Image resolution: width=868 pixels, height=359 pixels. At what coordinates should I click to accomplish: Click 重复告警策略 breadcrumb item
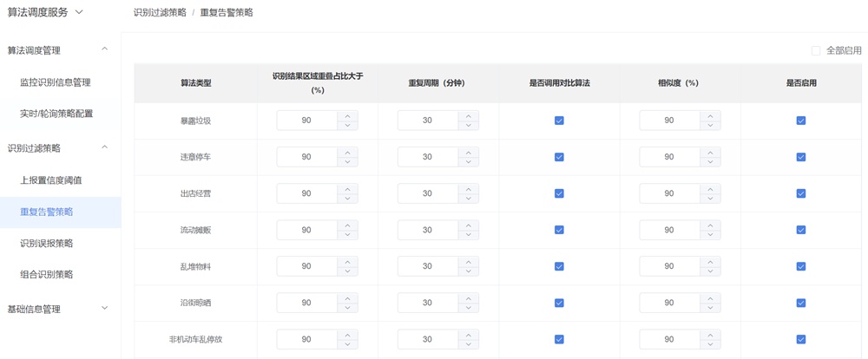pos(227,12)
